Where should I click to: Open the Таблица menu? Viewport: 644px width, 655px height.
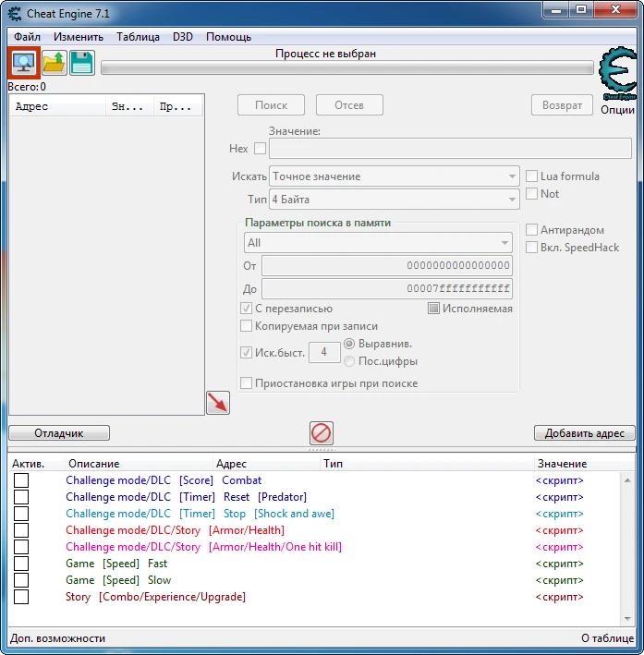point(138,37)
